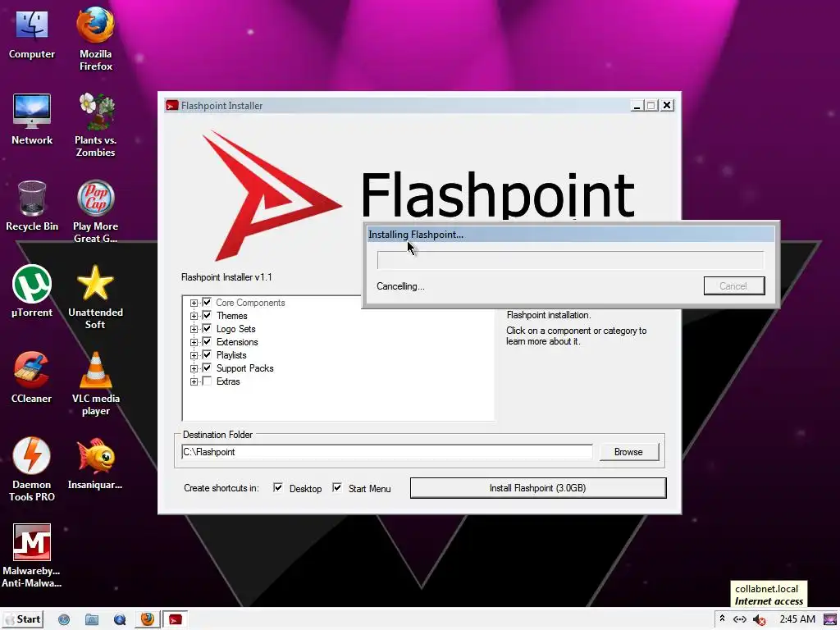Select the PopCap Play More Great Games icon
Viewport: 840px width, 630px height.
pos(95,212)
